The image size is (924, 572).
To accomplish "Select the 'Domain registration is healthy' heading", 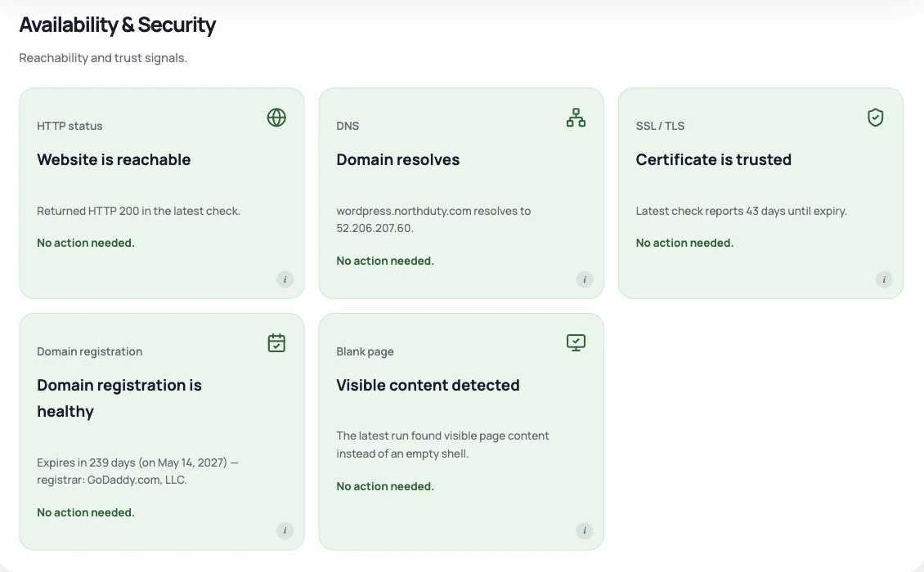I will click(x=119, y=398).
